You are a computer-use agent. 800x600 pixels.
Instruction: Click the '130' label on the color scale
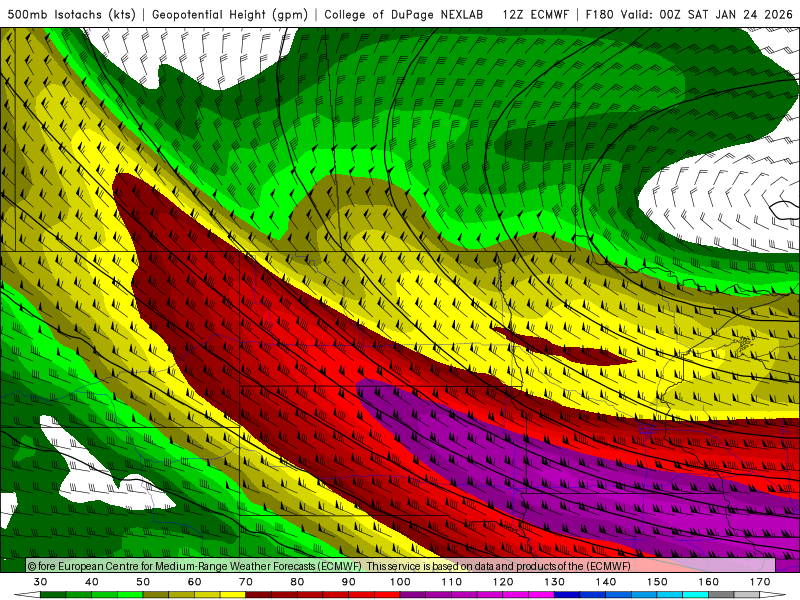[x=554, y=582]
